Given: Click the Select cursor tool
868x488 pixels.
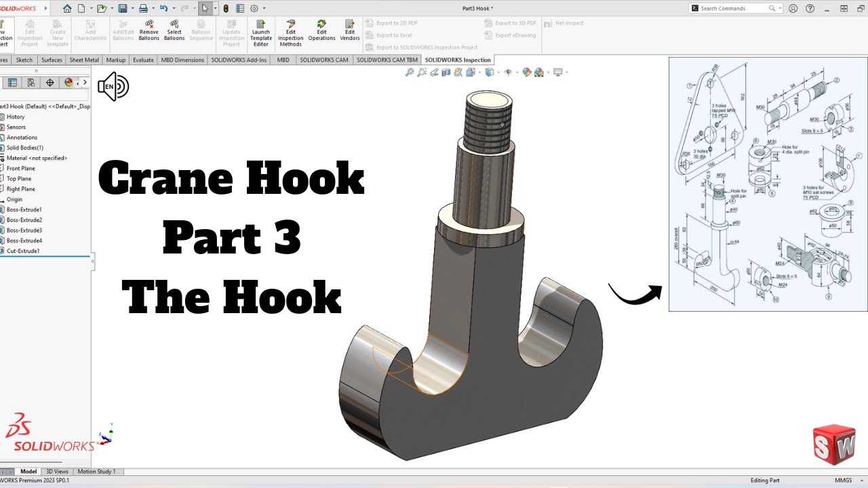Looking at the screenshot, I should pos(205,8).
